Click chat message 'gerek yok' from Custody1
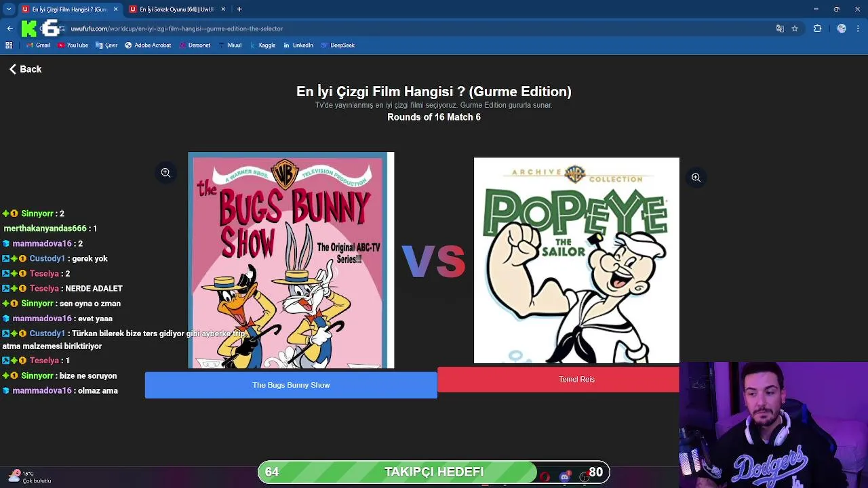Image resolution: width=868 pixels, height=488 pixels. [90, 259]
